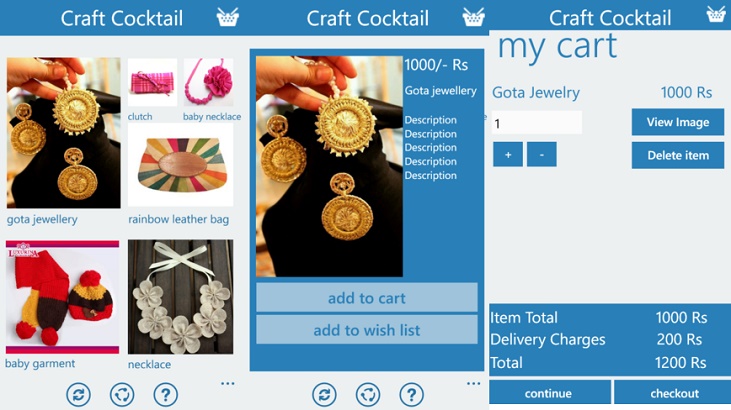The width and height of the screenshot is (731, 410).
Task: Click continue button in cart
Action: (550, 393)
